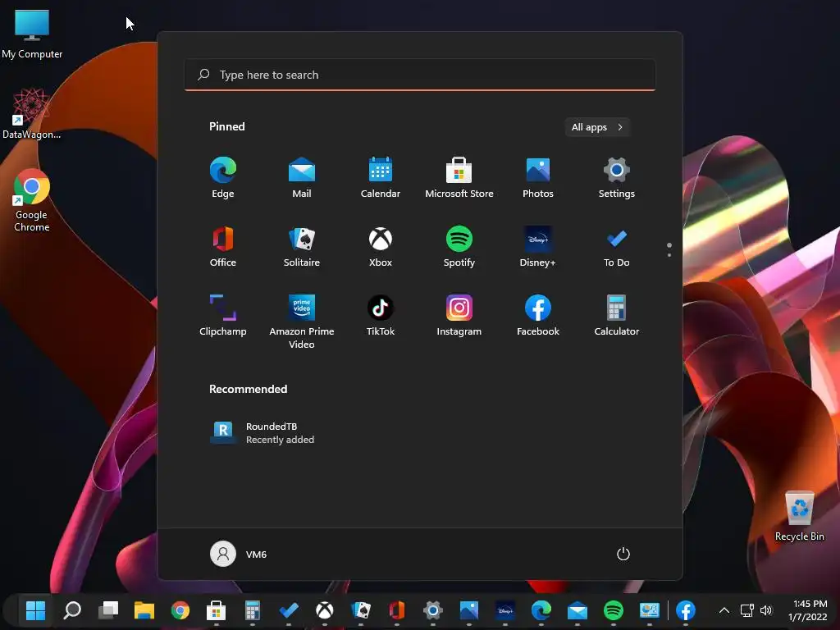Open Calculator from the taskbar

(253, 610)
